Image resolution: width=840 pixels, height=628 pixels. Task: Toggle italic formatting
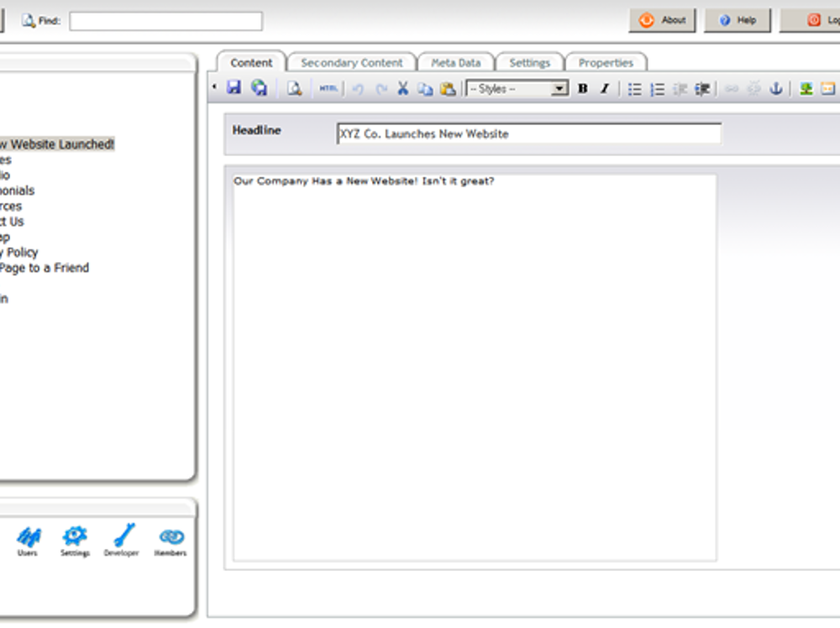coord(604,88)
